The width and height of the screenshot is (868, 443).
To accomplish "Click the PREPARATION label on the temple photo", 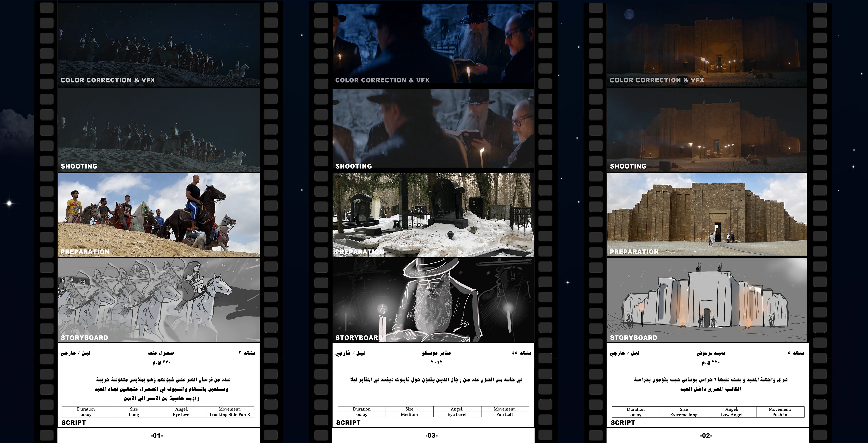I will point(634,252).
